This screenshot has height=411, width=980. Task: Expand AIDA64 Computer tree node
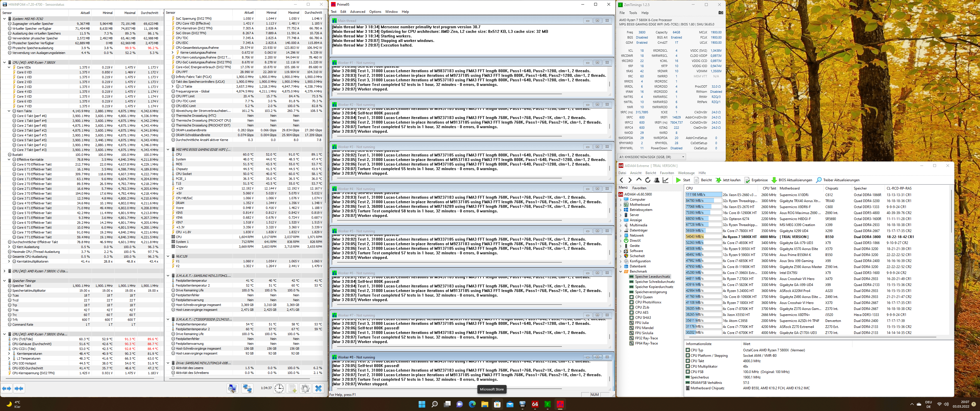621,200
